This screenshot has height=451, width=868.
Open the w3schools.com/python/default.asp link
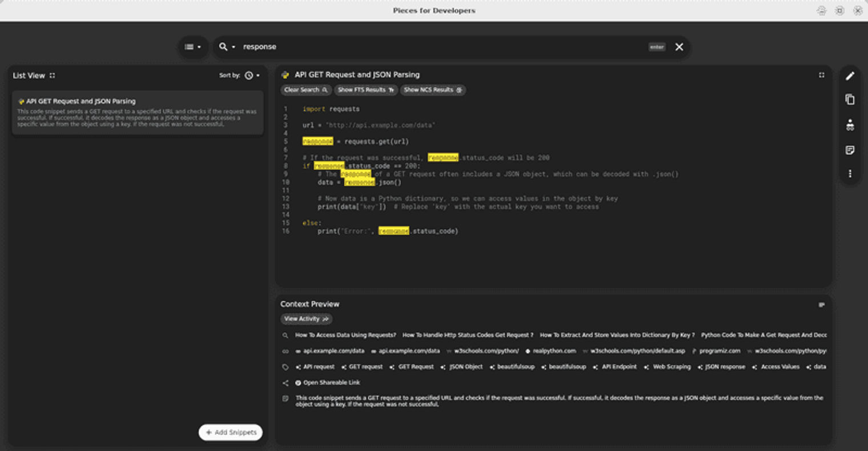634,351
